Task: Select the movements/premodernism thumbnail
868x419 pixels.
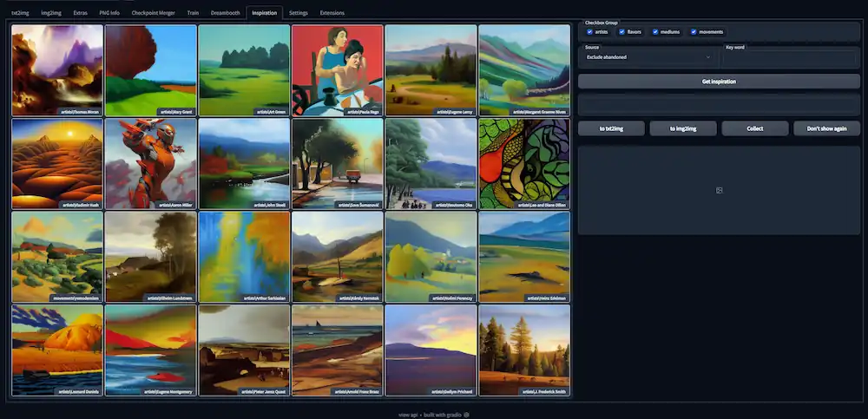Action: [x=57, y=257]
